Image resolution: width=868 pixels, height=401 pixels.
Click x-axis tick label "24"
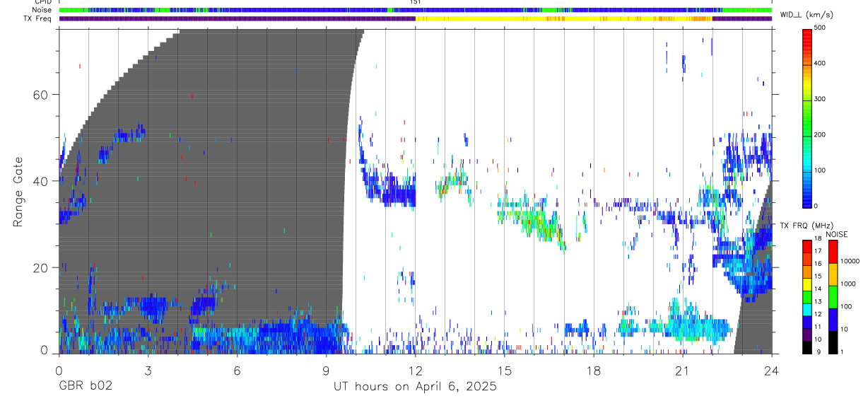tap(771, 371)
